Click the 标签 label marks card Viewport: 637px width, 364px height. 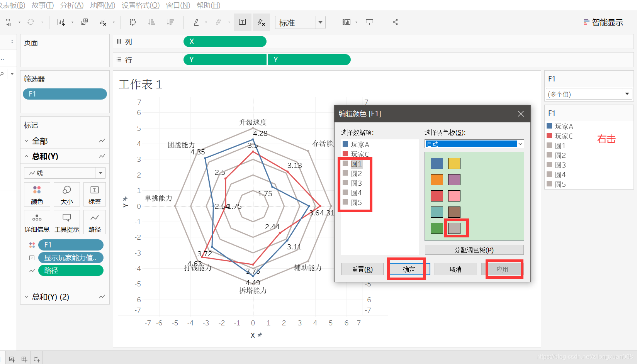coord(95,194)
